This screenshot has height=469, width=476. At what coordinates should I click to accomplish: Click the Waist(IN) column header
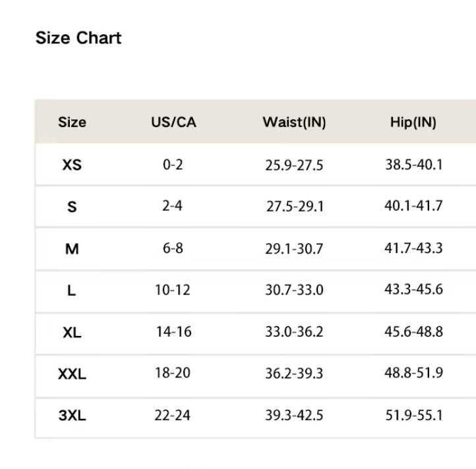pos(294,122)
